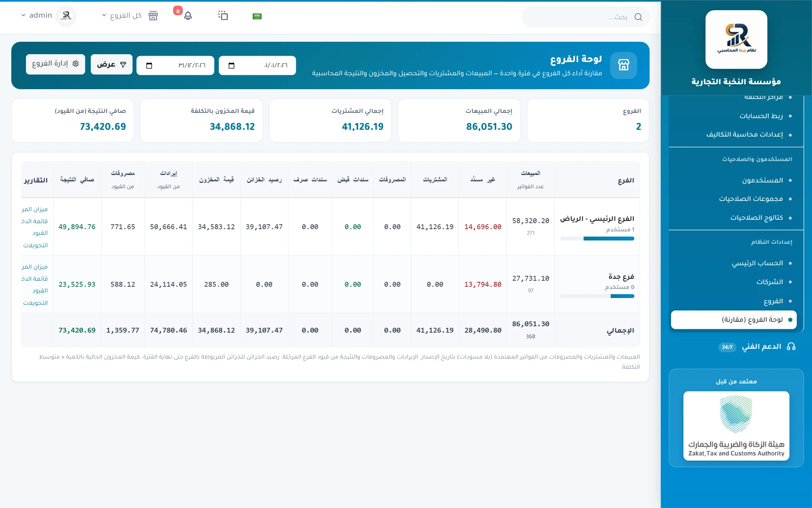Screen dimensions: 812x508
Task: Click the إجمالي المشتريات 41,126.19 card
Action: [330, 120]
